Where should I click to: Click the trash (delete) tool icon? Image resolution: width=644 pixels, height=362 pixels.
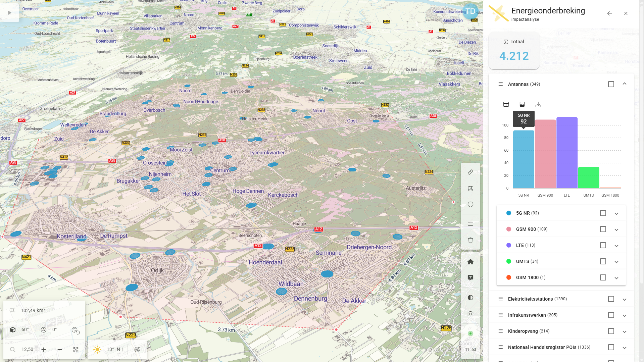click(x=470, y=240)
